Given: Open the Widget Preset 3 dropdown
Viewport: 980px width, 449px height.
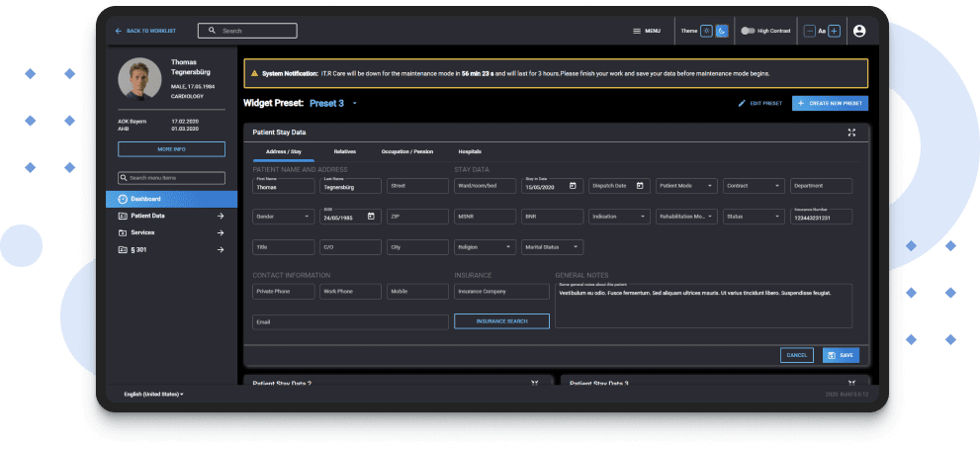Looking at the screenshot, I should [354, 103].
